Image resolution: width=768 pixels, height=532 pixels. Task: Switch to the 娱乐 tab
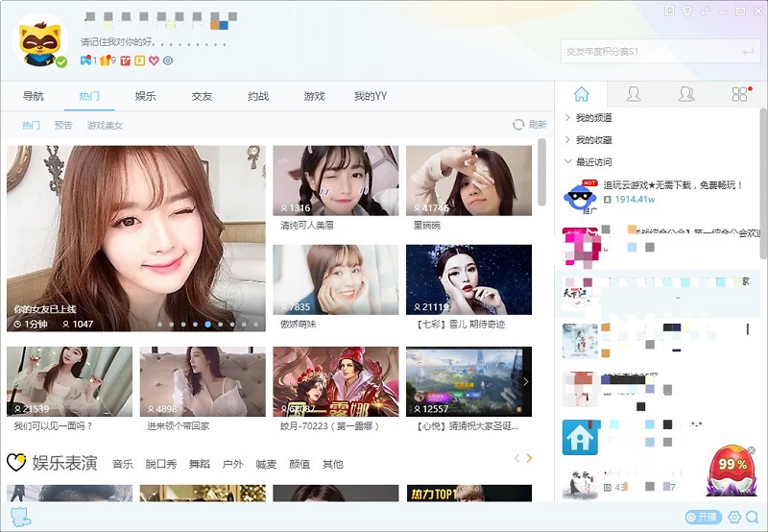coord(146,96)
